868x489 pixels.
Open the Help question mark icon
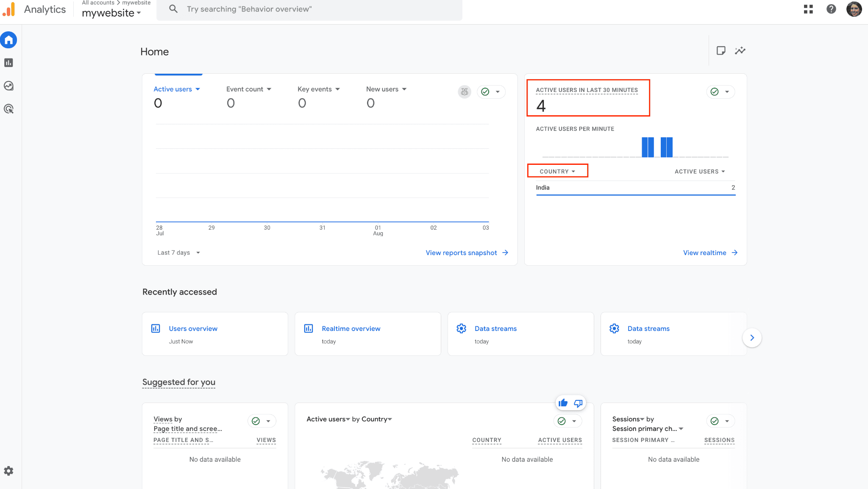pyautogui.click(x=831, y=9)
